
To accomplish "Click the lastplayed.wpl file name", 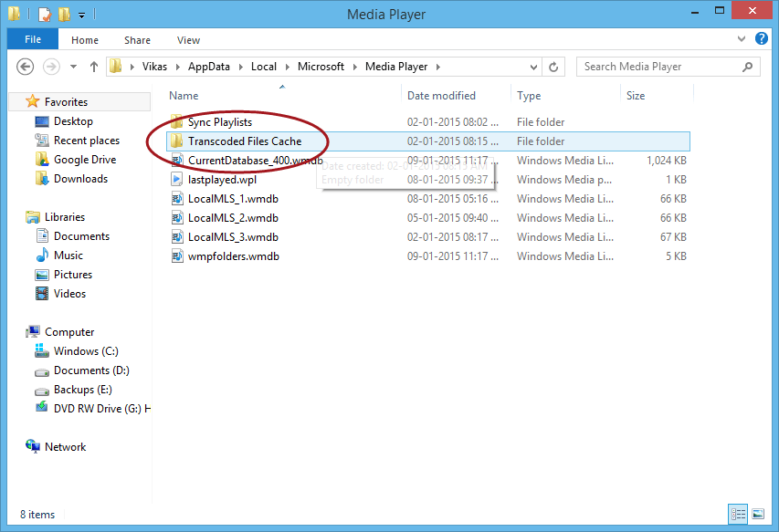I will coord(222,180).
